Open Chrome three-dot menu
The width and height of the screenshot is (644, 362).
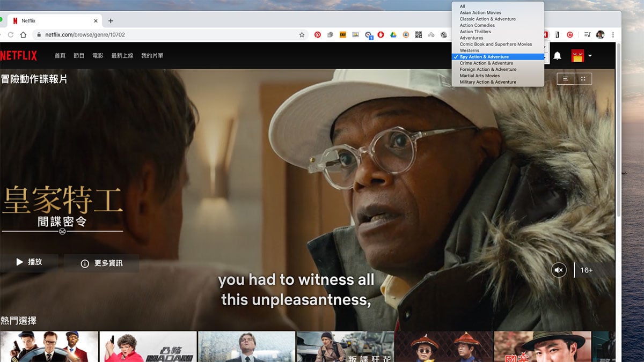613,35
